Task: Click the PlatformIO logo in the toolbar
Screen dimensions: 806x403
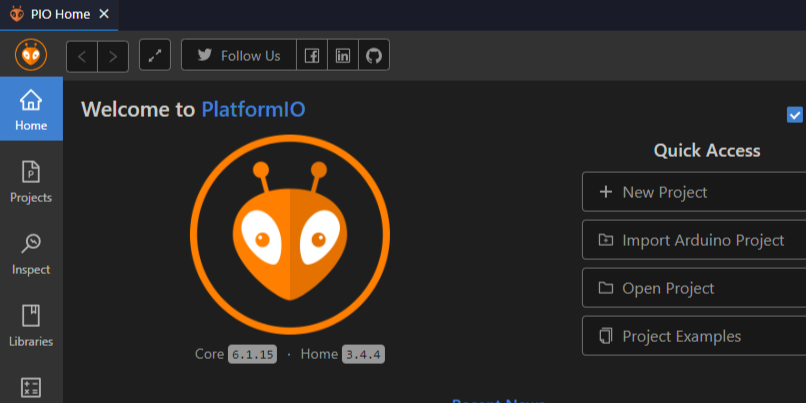Action: 31,55
